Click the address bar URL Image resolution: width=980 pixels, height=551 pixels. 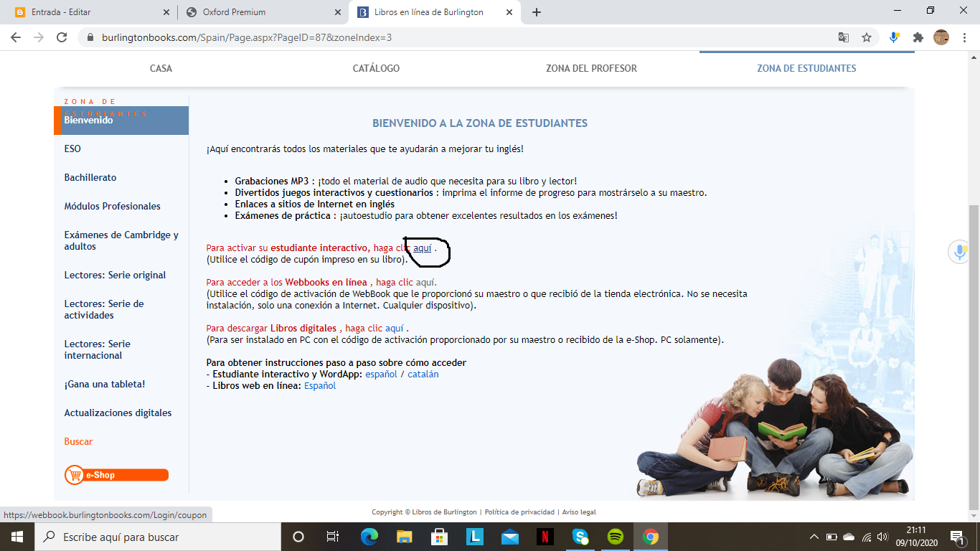tap(247, 37)
